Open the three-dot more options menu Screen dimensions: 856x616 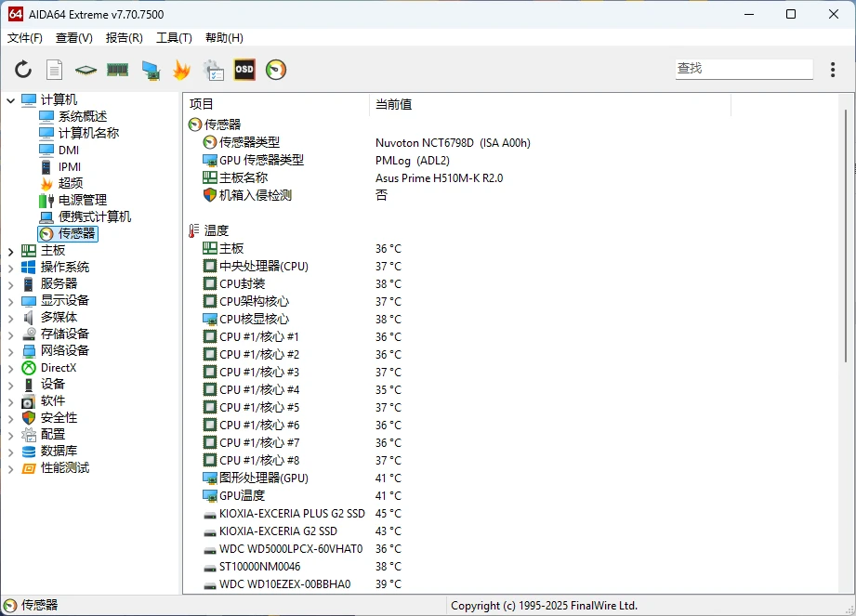833,70
